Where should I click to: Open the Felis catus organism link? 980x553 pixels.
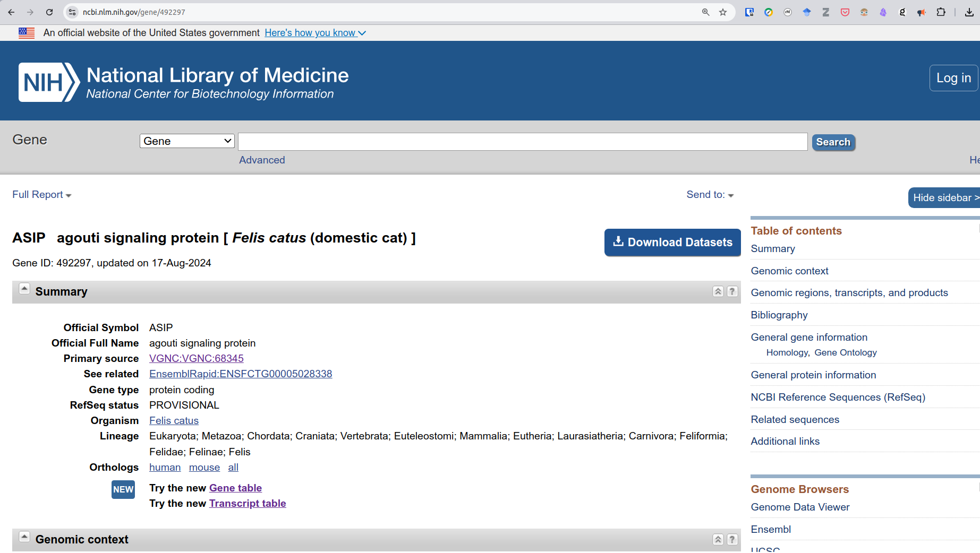[174, 420]
